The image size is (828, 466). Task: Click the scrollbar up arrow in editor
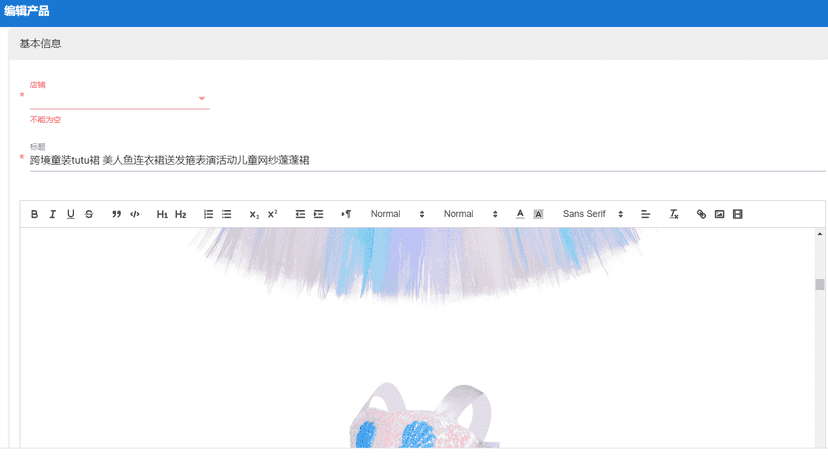click(820, 234)
